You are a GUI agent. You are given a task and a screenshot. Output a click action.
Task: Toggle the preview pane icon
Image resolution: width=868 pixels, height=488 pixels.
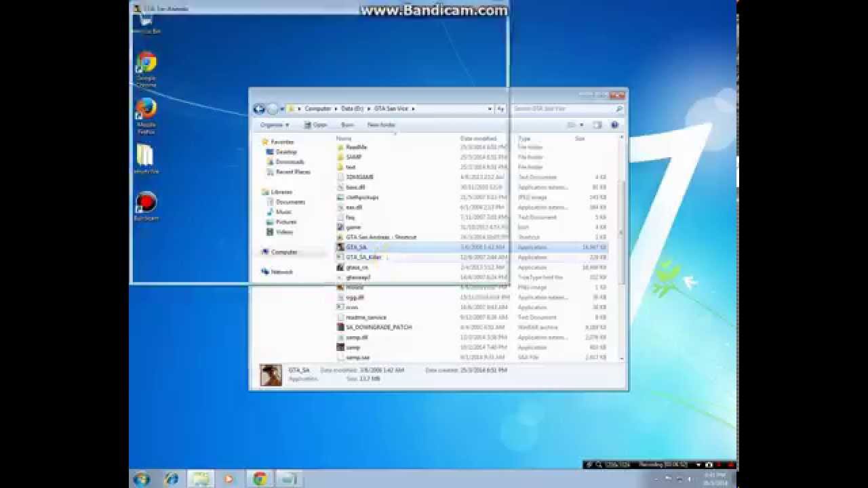(x=597, y=125)
